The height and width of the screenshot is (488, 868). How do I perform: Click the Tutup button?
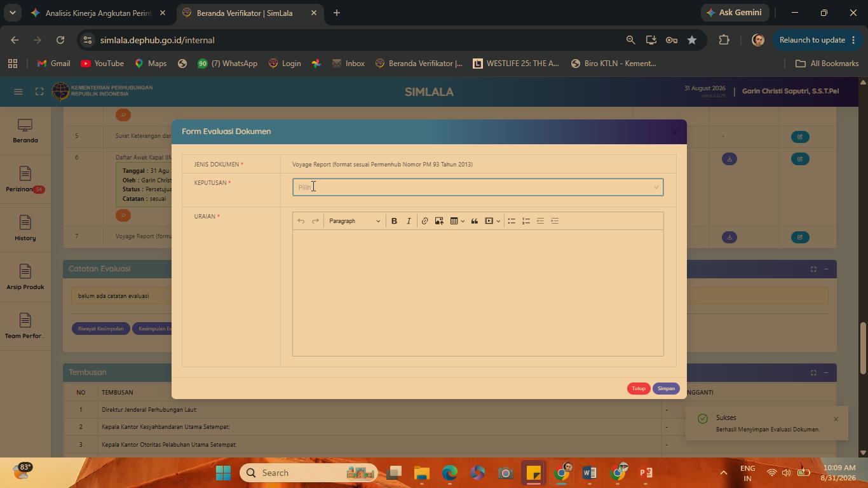pos(639,388)
